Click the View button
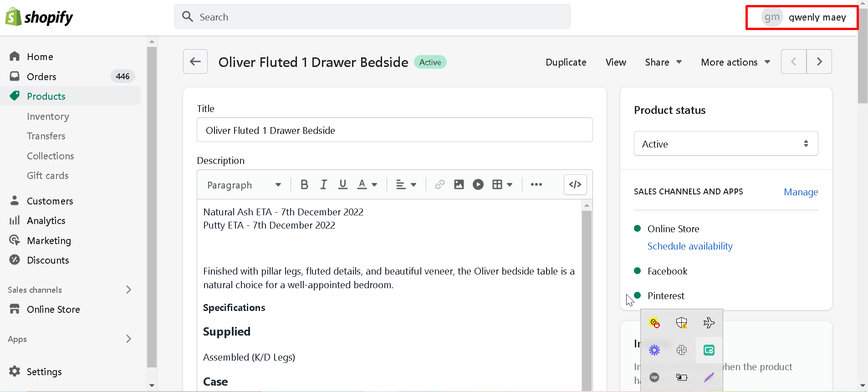The width and height of the screenshot is (868, 392). [x=616, y=62]
